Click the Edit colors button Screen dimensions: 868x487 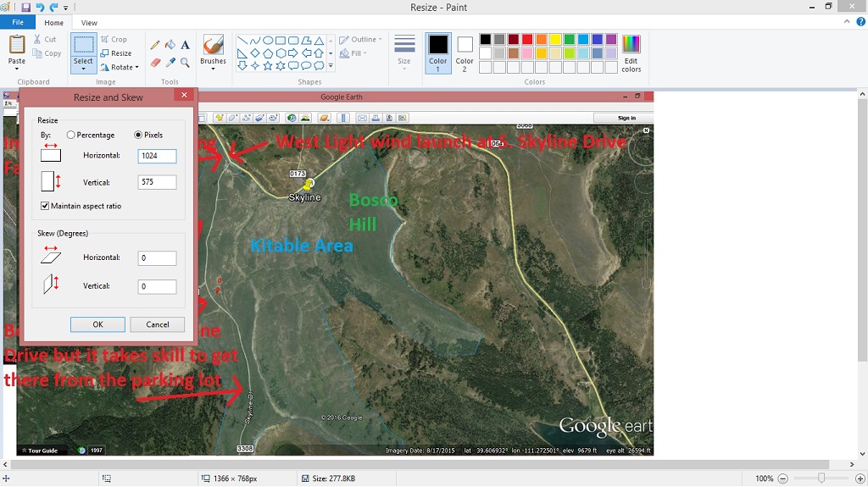(x=631, y=53)
